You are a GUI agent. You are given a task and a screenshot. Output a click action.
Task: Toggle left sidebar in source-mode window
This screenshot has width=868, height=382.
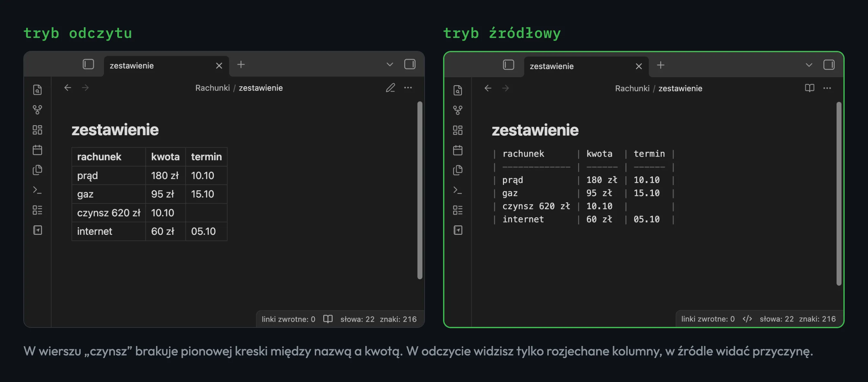click(508, 65)
